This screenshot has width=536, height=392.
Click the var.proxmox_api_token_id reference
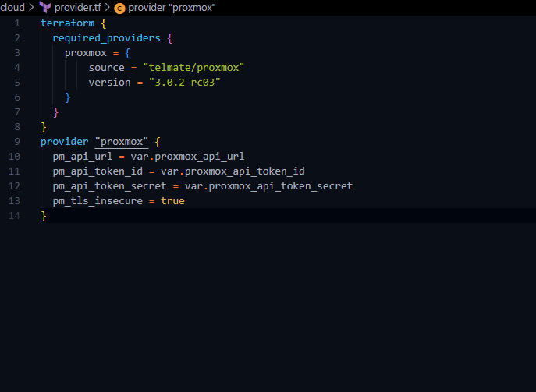pos(233,171)
